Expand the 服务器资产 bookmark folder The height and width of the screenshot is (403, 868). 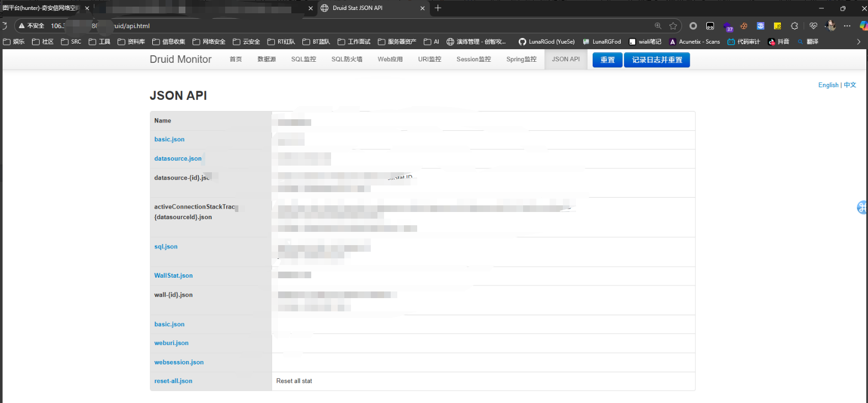(397, 42)
